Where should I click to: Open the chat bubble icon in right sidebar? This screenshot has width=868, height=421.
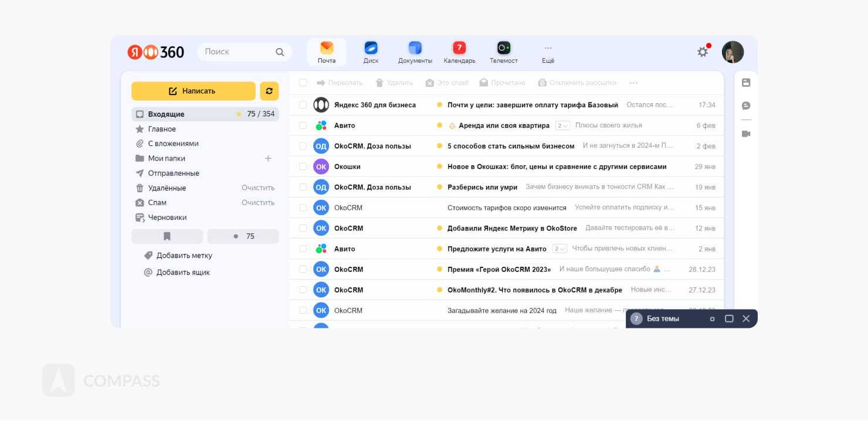click(746, 106)
